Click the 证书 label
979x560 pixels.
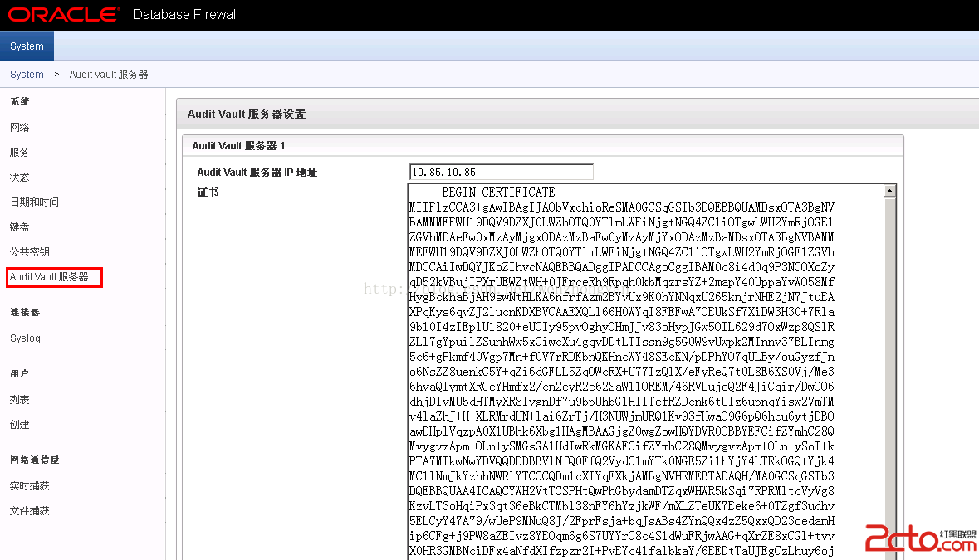click(x=208, y=192)
